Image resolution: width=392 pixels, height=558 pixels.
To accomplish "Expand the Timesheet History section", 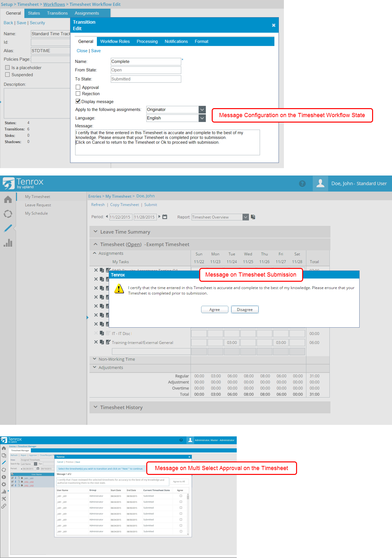I will (95, 407).
